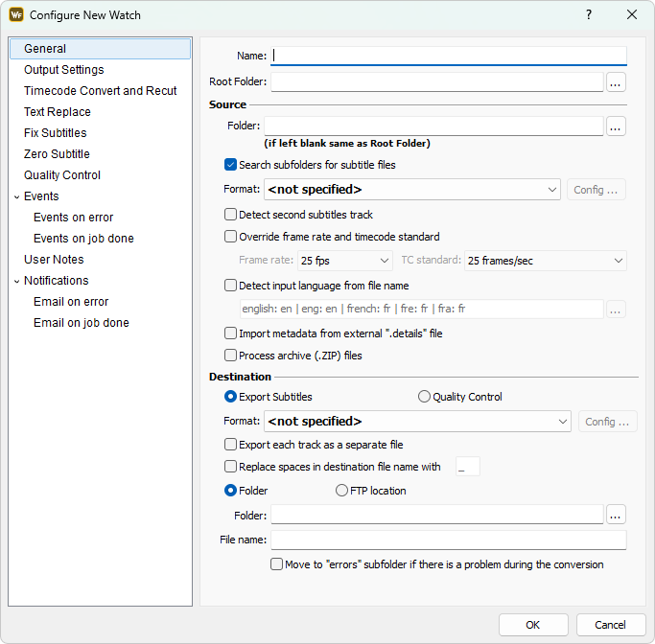Click the Destination Folder browse button

tap(616, 516)
